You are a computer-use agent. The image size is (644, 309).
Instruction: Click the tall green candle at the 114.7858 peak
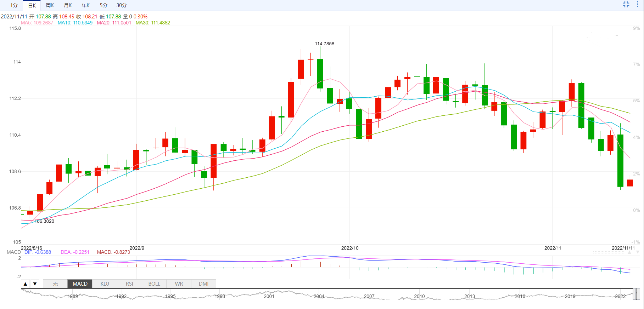tap(320, 73)
